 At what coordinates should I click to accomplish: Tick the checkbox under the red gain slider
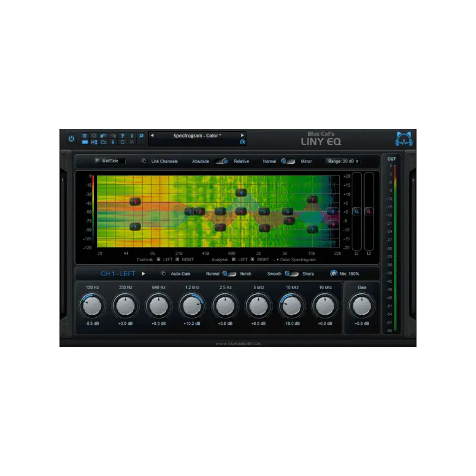pos(369,253)
